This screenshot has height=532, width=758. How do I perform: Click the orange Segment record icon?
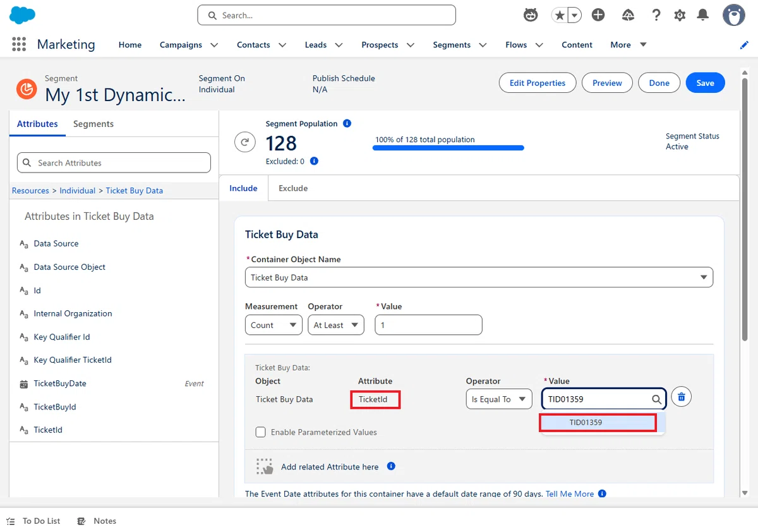pyautogui.click(x=27, y=89)
